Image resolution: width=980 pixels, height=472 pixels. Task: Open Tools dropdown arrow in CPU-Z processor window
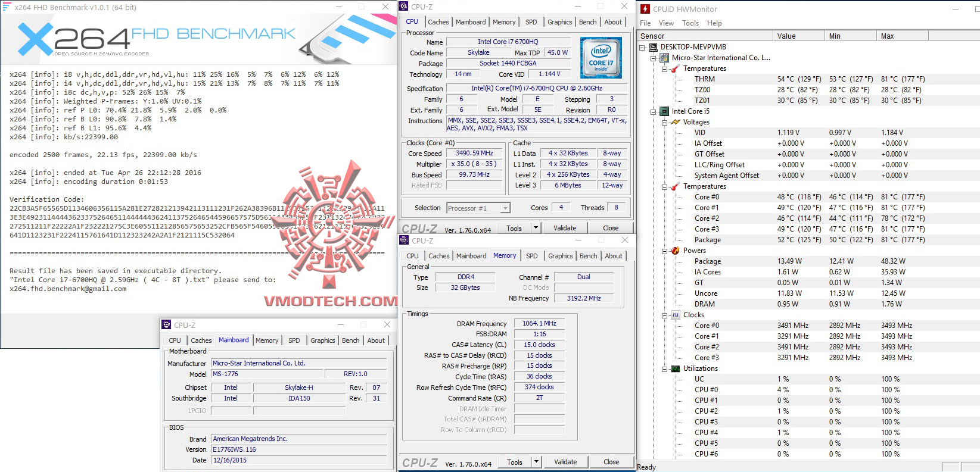[536, 228]
